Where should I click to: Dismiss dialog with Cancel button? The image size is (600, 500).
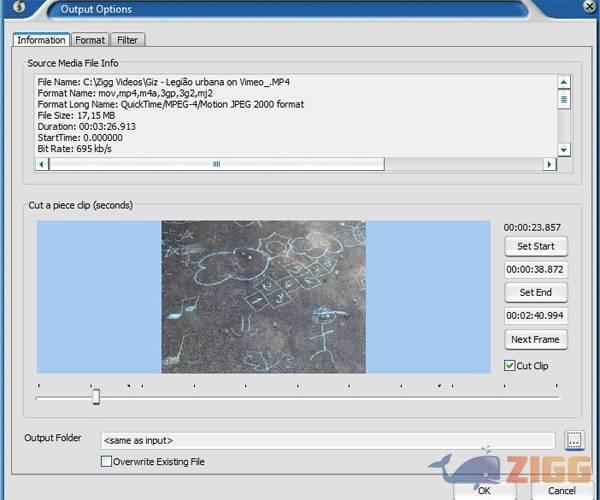(x=562, y=491)
